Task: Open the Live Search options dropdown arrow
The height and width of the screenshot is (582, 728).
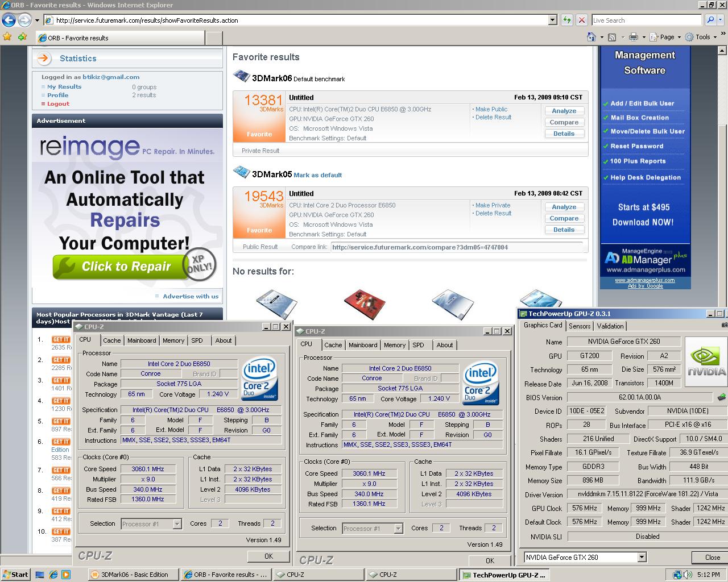Action: 721,20
